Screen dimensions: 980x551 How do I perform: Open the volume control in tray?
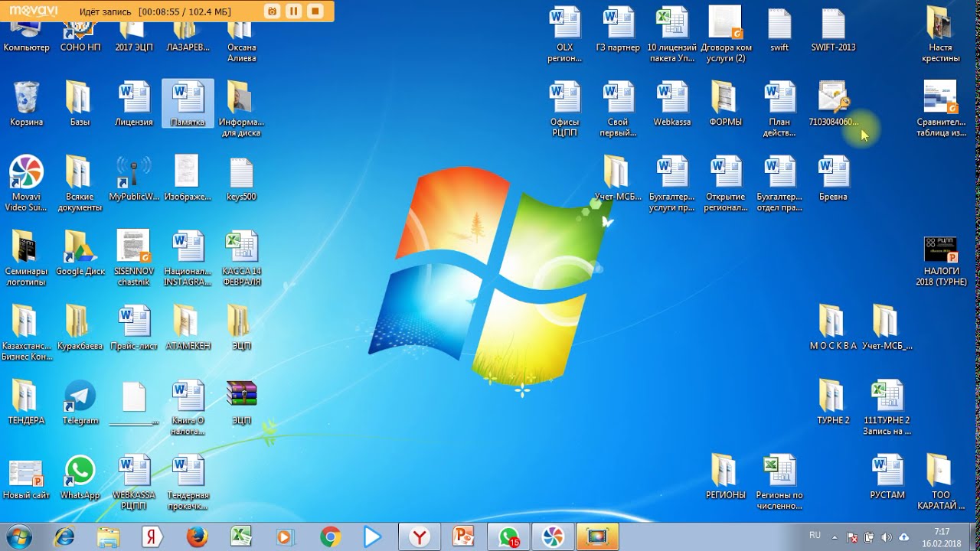887,536
